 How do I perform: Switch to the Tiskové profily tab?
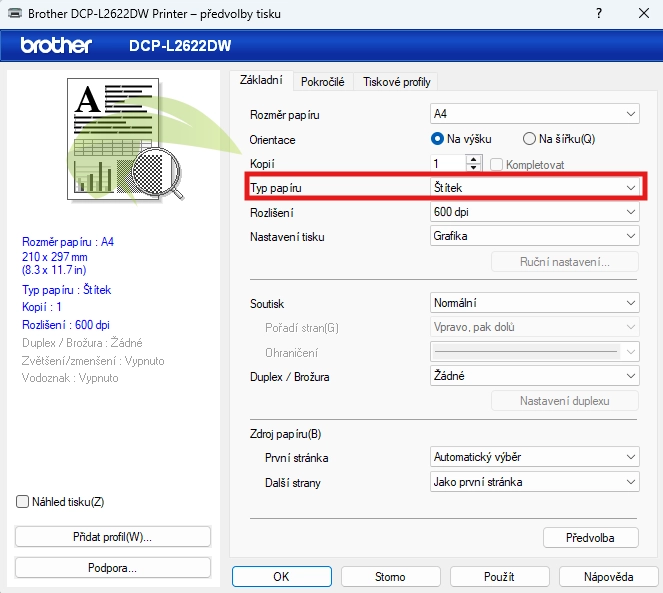[396, 82]
